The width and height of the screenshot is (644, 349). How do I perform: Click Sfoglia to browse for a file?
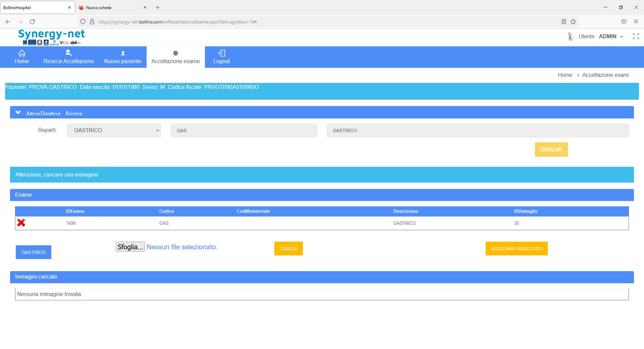[130, 247]
